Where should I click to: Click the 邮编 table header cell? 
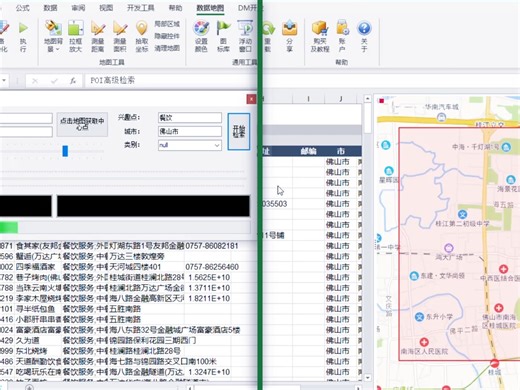(308, 151)
